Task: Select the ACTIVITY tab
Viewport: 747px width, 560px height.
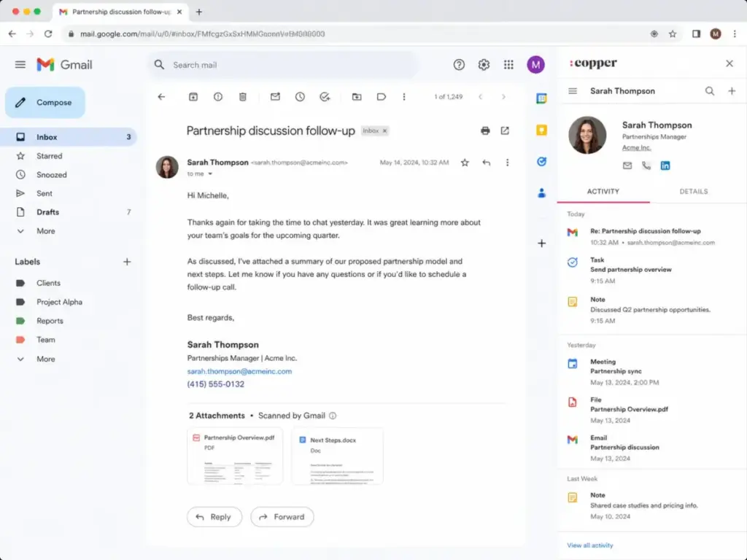Action: click(603, 192)
